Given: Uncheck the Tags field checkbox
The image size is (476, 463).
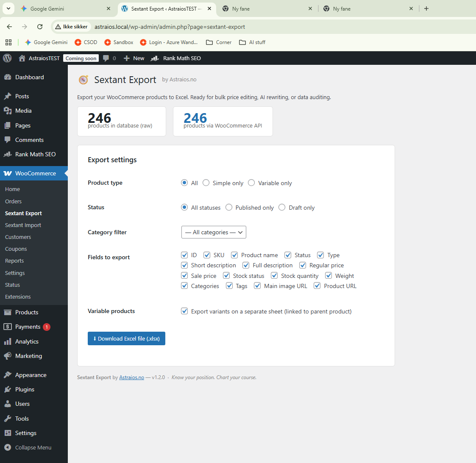Looking at the screenshot, I should (229, 286).
